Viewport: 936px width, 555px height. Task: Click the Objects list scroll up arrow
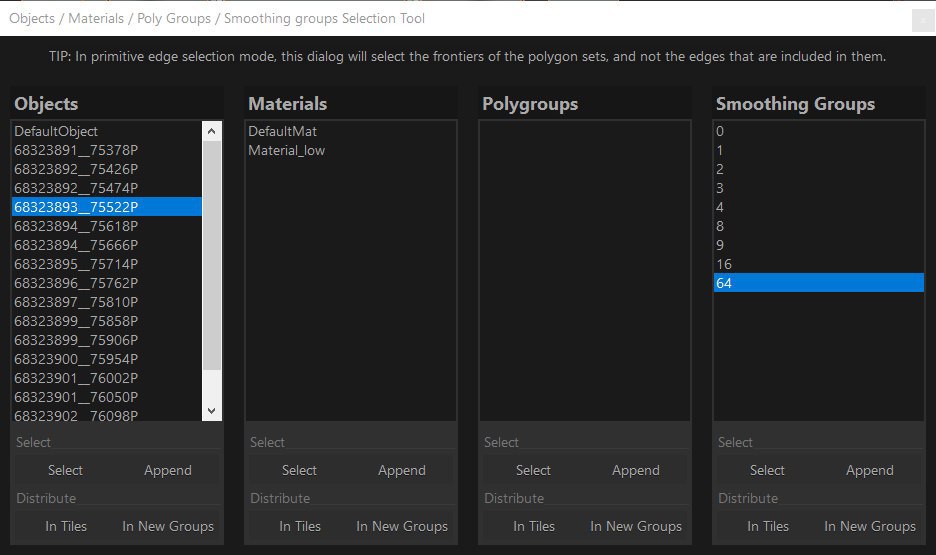point(212,131)
